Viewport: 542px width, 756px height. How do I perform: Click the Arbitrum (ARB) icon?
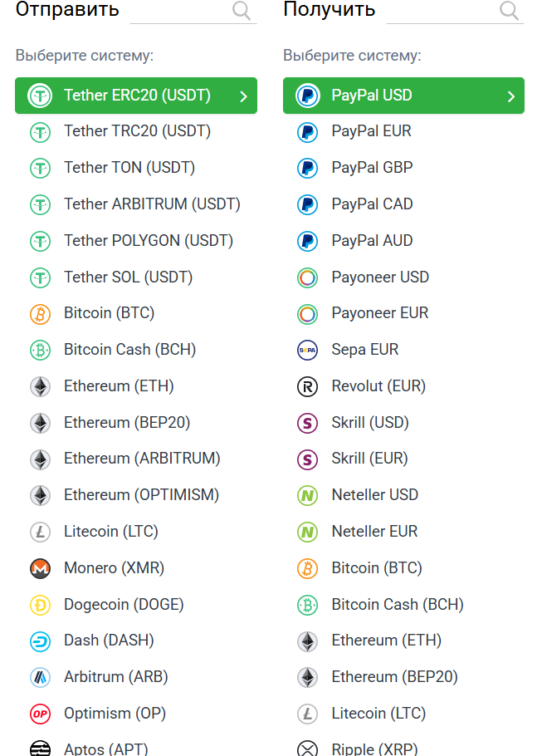coord(40,677)
